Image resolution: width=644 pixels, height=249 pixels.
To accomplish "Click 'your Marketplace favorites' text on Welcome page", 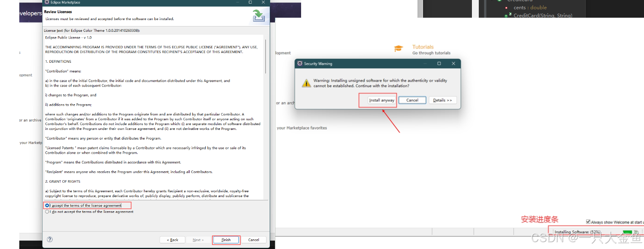I will pos(302,128).
